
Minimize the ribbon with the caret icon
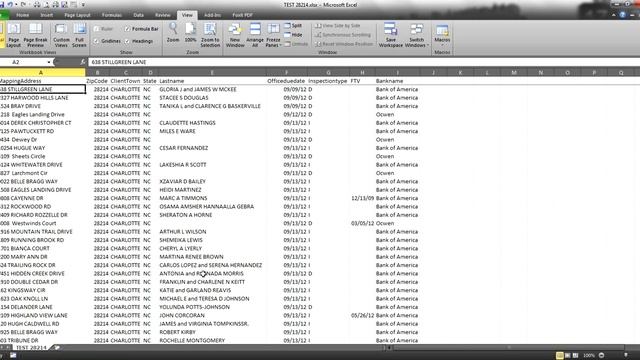[613, 15]
